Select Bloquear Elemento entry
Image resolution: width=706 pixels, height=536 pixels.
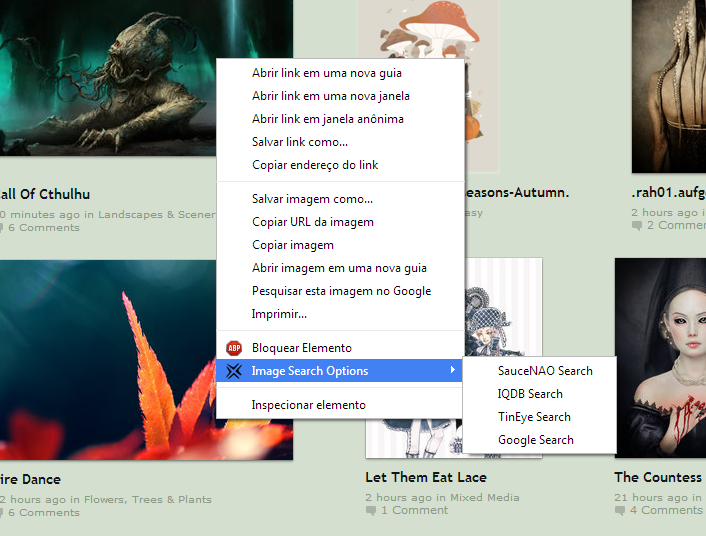tap(340, 348)
